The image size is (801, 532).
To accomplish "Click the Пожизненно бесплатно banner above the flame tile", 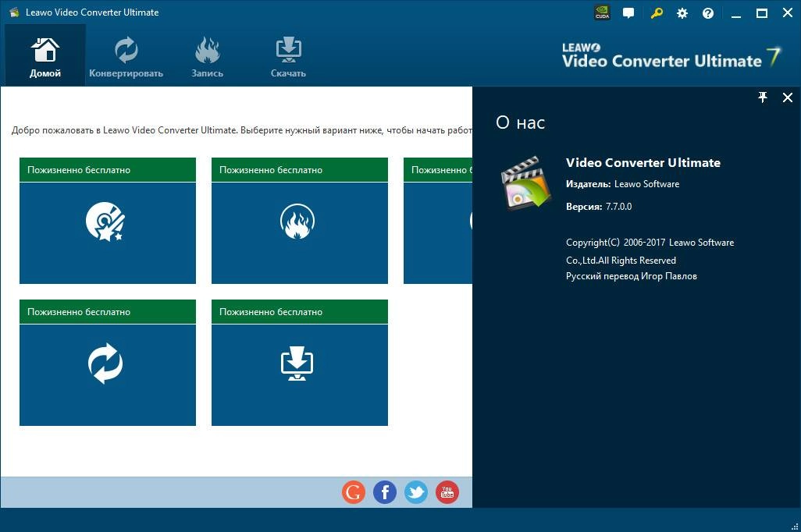I will tap(299, 169).
